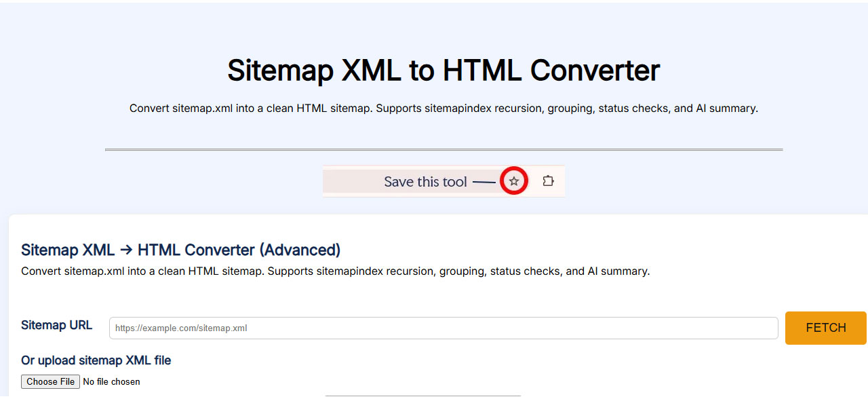Click the 'Save this tool' text label
868x399 pixels.
[x=425, y=182]
